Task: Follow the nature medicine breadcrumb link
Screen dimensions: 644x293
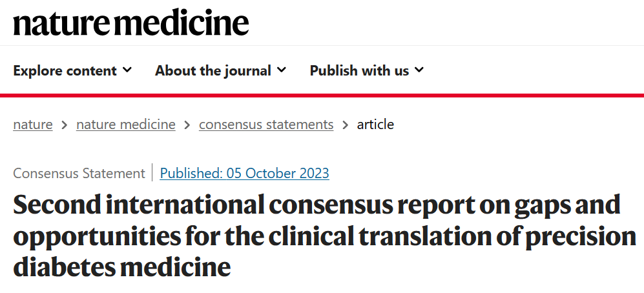Action: (x=126, y=125)
